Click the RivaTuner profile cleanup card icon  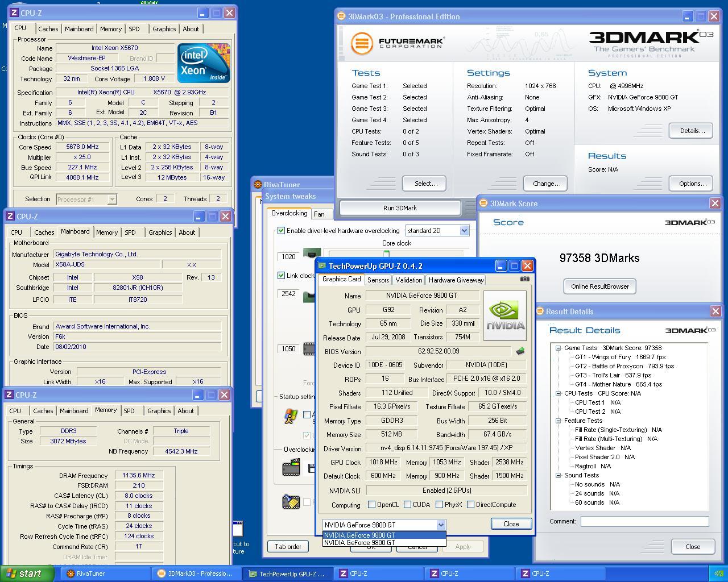291,501
